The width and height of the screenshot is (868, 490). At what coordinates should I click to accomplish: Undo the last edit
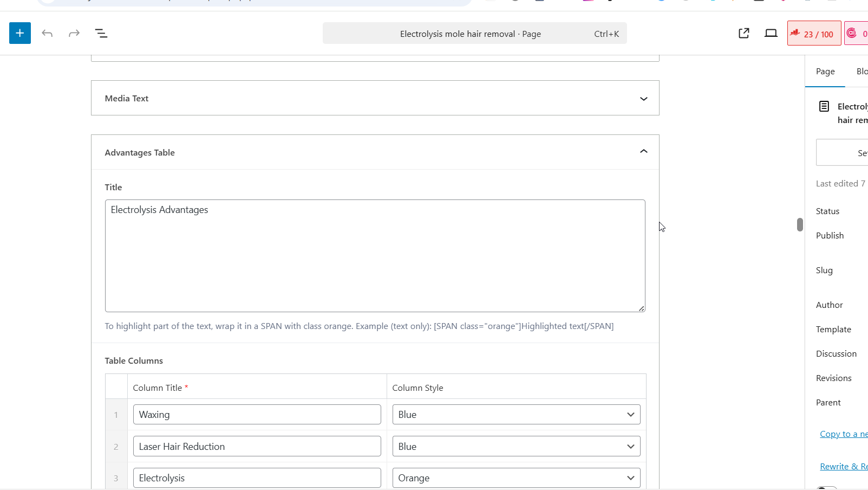click(47, 34)
